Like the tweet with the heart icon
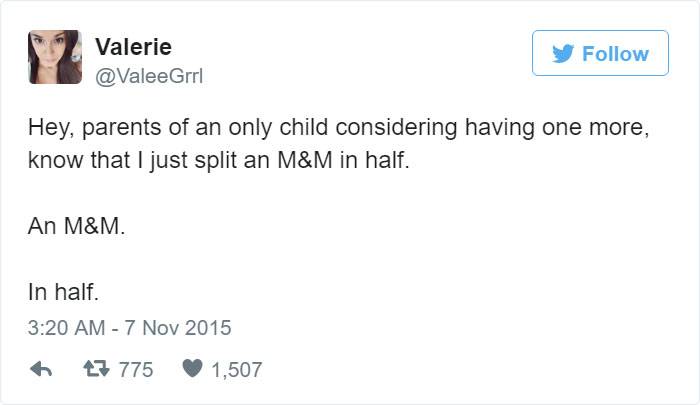 pyautogui.click(x=192, y=368)
